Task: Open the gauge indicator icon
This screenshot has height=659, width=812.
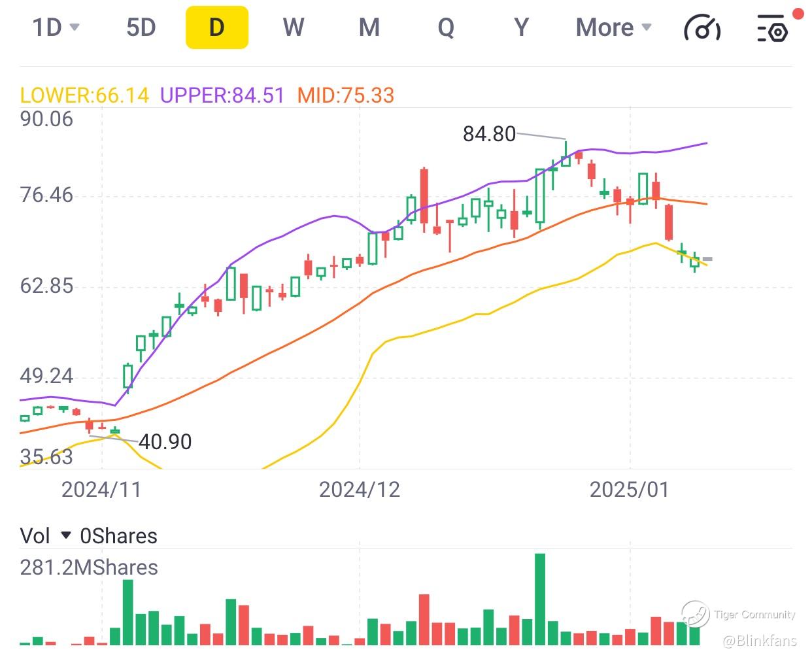Action: tap(702, 28)
